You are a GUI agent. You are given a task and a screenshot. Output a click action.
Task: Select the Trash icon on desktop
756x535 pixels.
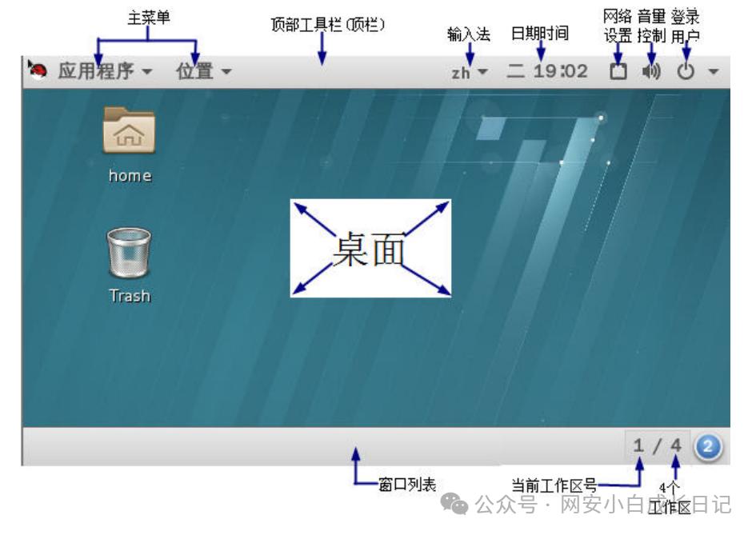click(129, 253)
